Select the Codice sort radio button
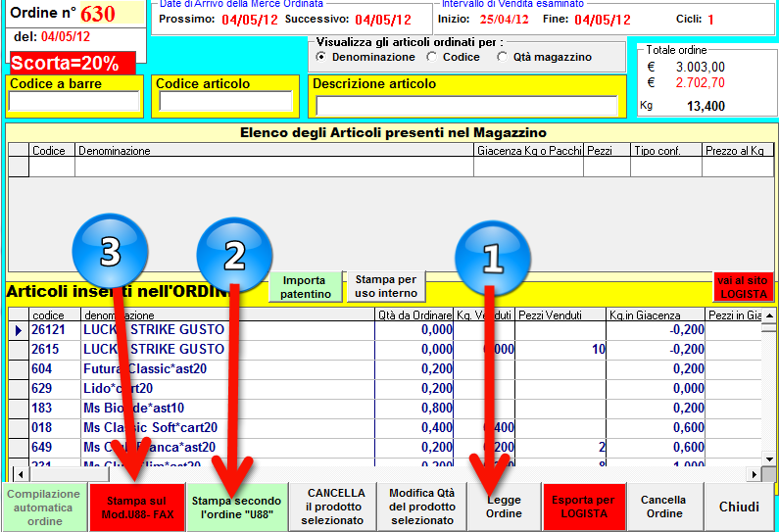 click(432, 57)
